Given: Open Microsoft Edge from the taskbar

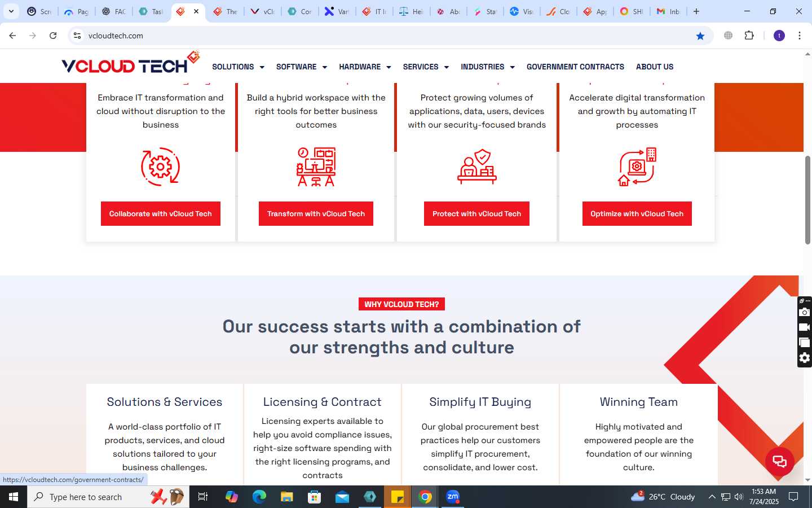Looking at the screenshot, I should pyautogui.click(x=259, y=497).
